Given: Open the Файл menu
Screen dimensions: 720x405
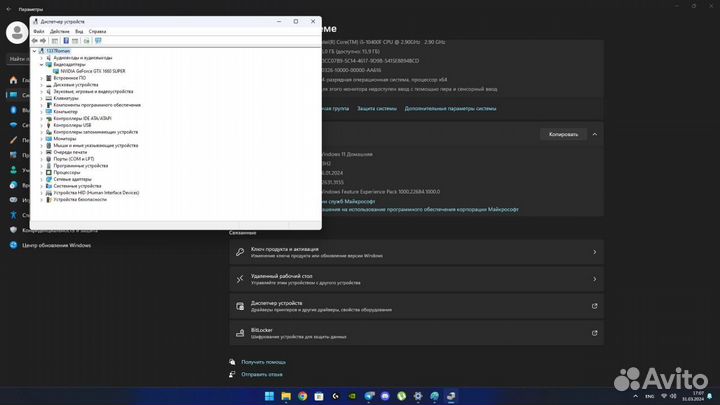Looking at the screenshot, I should point(39,31).
